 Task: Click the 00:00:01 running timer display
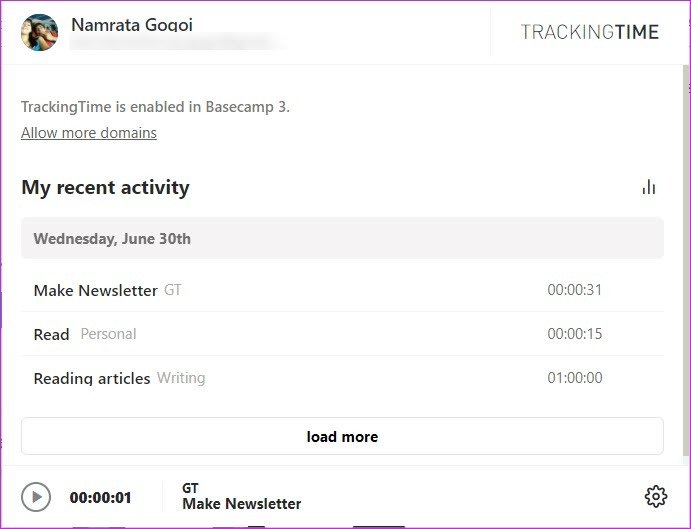tap(100, 498)
